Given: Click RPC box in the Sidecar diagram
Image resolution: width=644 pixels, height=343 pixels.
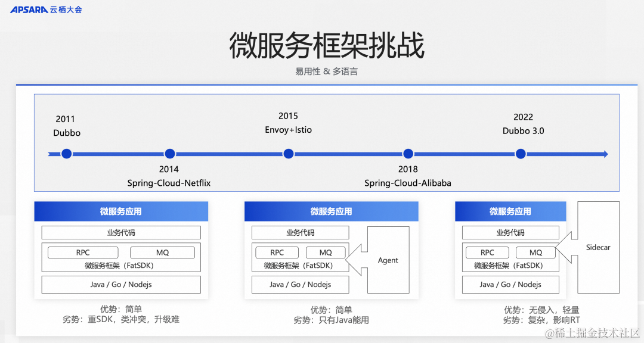Looking at the screenshot, I should 487,252.
